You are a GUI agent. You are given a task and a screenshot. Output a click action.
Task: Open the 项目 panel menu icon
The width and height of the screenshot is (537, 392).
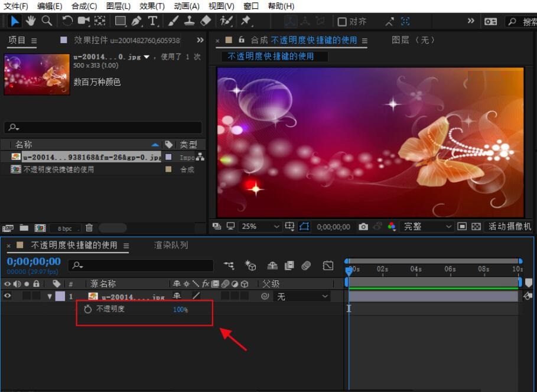coord(34,41)
